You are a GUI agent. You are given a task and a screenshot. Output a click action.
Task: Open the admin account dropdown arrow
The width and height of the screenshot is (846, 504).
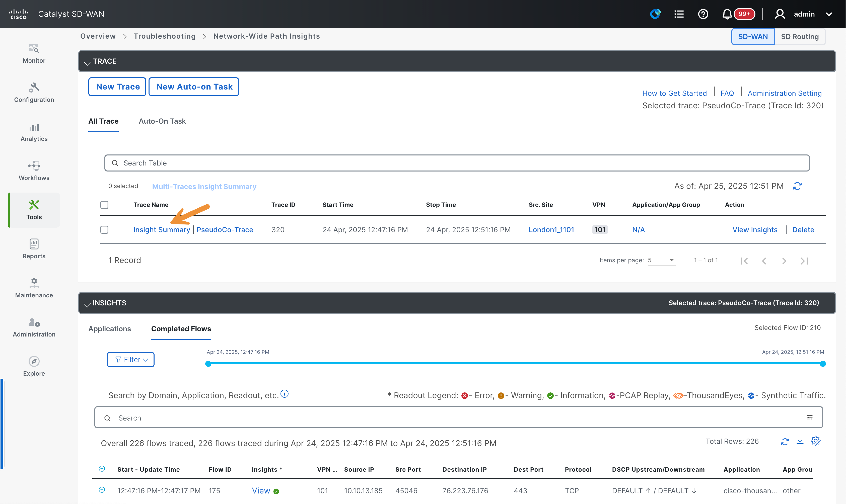(829, 14)
